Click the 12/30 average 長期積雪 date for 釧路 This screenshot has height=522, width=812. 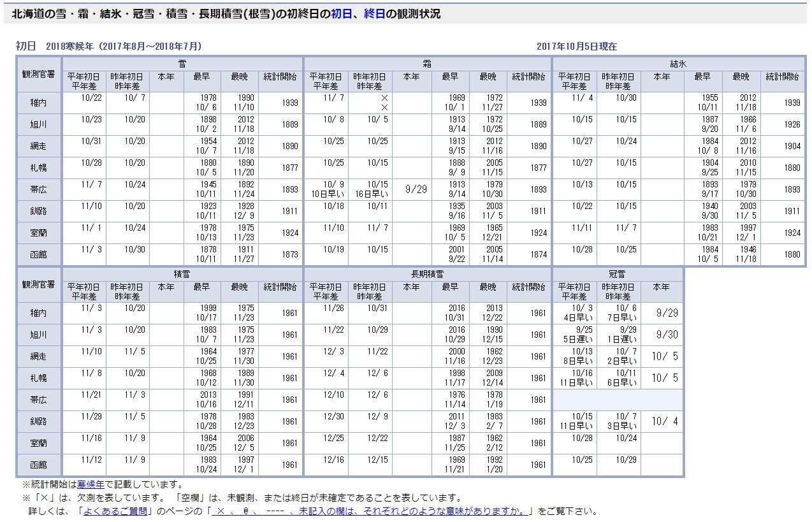333,417
